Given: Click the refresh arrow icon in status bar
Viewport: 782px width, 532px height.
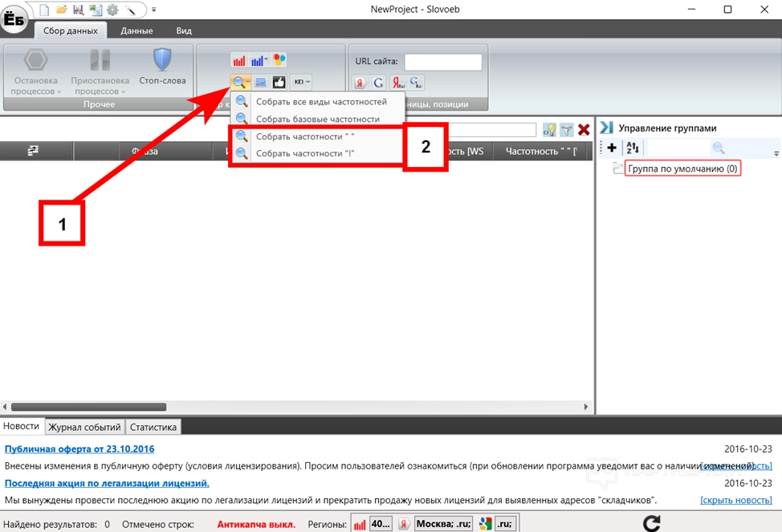Looking at the screenshot, I should click(651, 523).
